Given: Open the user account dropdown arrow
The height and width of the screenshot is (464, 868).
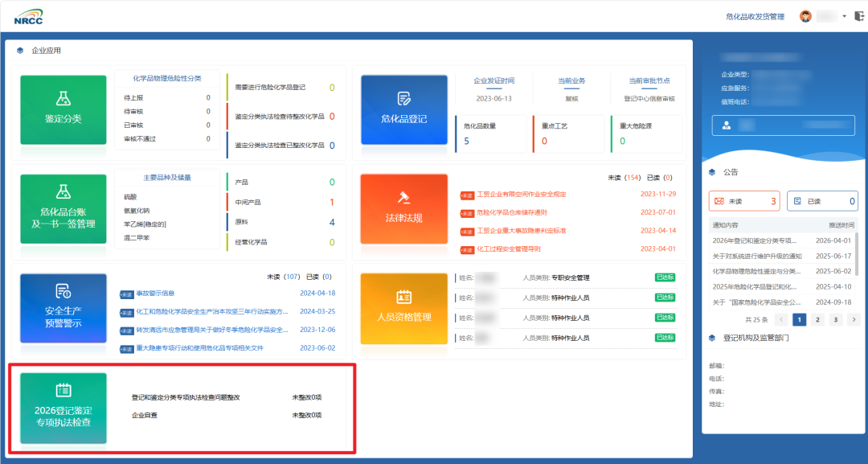Looking at the screenshot, I should (844, 16).
